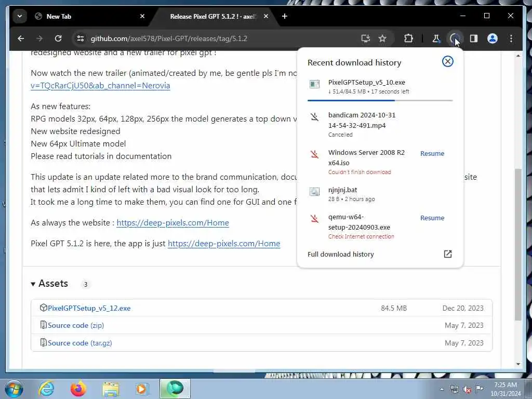Screen dimensions: 532x399
Task: Open Full download history
Action: coord(341,254)
